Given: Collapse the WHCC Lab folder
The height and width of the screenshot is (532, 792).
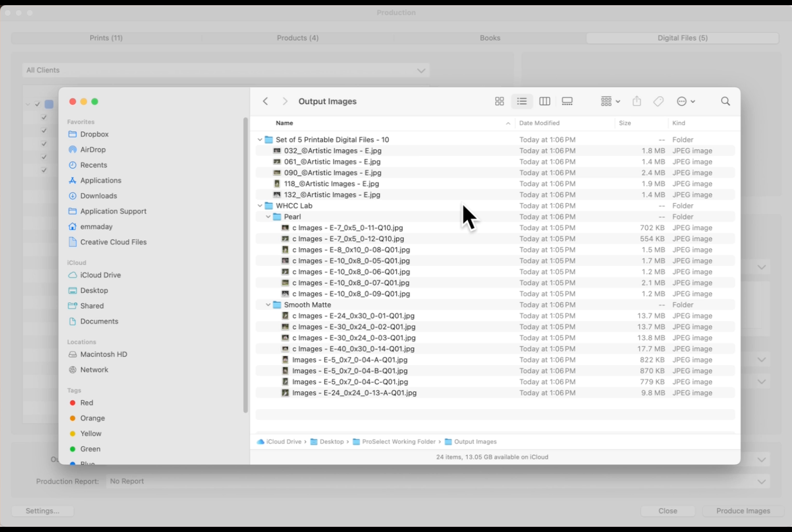Looking at the screenshot, I should (x=260, y=206).
